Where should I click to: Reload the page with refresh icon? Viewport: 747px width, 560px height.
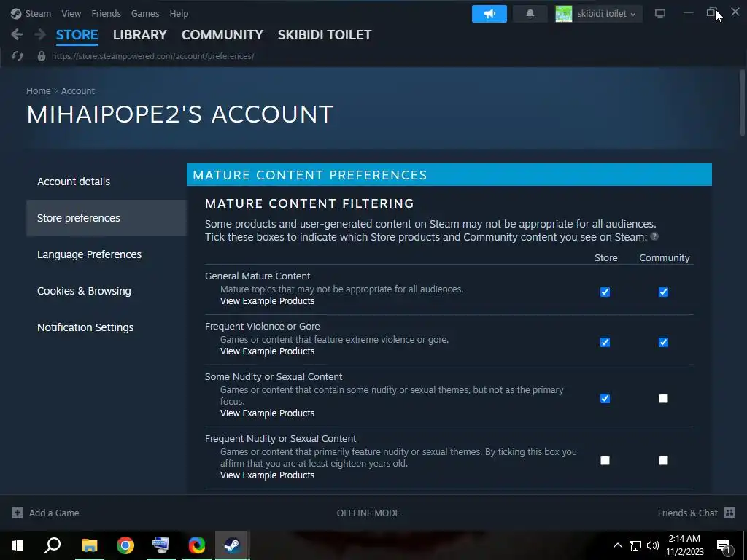[x=18, y=56]
